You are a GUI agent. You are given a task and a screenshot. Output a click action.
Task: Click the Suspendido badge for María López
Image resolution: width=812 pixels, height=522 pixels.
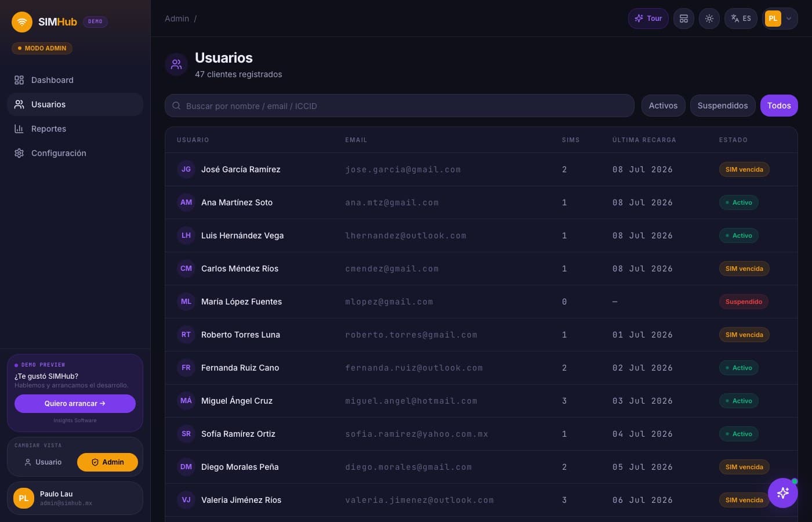[744, 302]
